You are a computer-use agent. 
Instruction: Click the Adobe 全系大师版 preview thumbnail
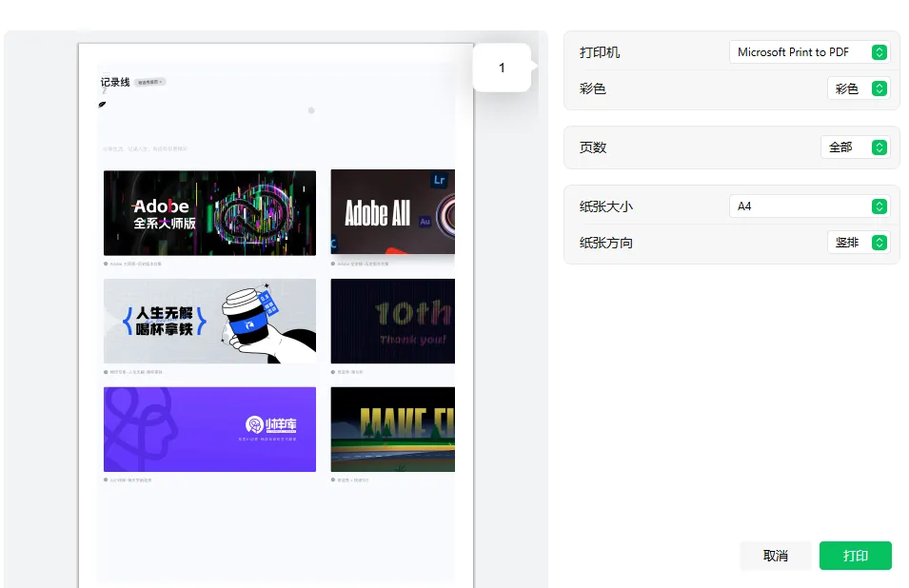pyautogui.click(x=209, y=212)
